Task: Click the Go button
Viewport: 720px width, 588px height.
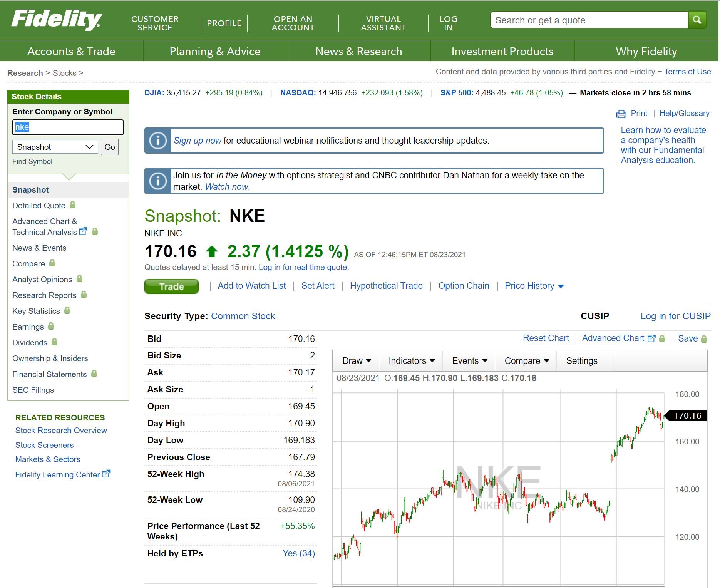Action: point(110,147)
